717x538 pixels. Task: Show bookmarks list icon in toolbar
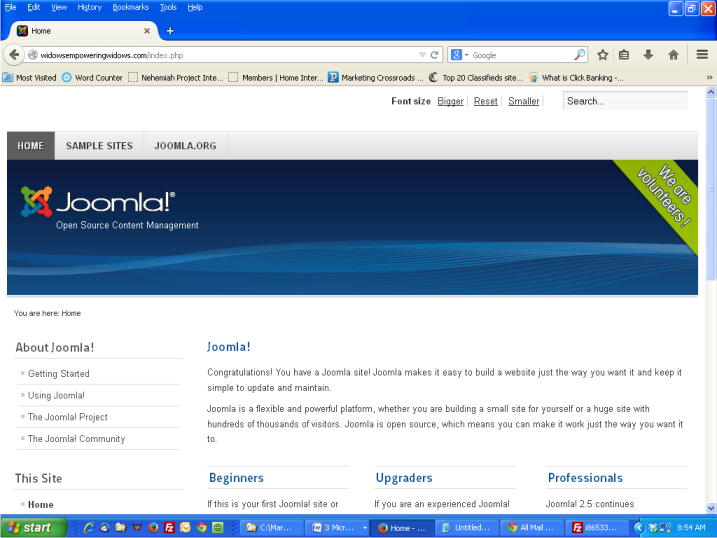(624, 55)
